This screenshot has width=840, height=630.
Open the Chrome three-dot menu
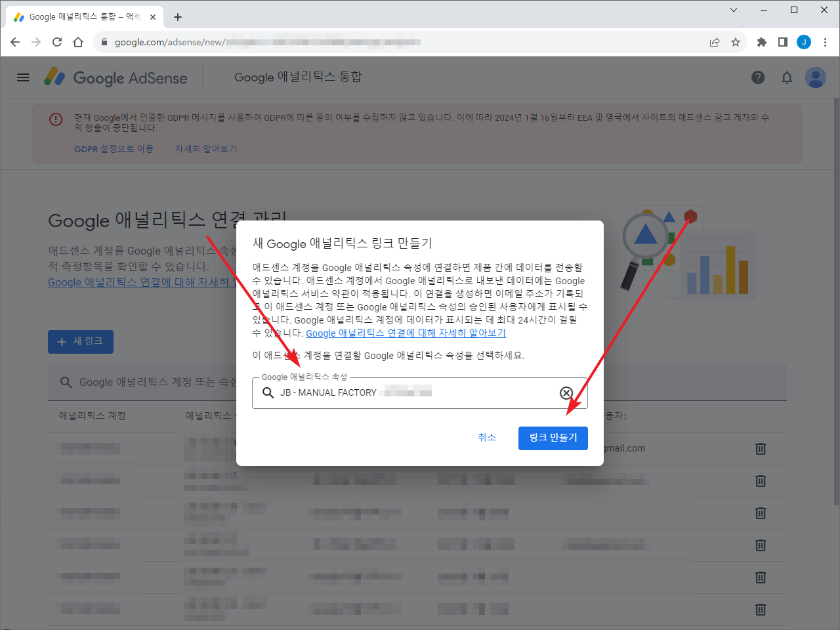coord(825,42)
